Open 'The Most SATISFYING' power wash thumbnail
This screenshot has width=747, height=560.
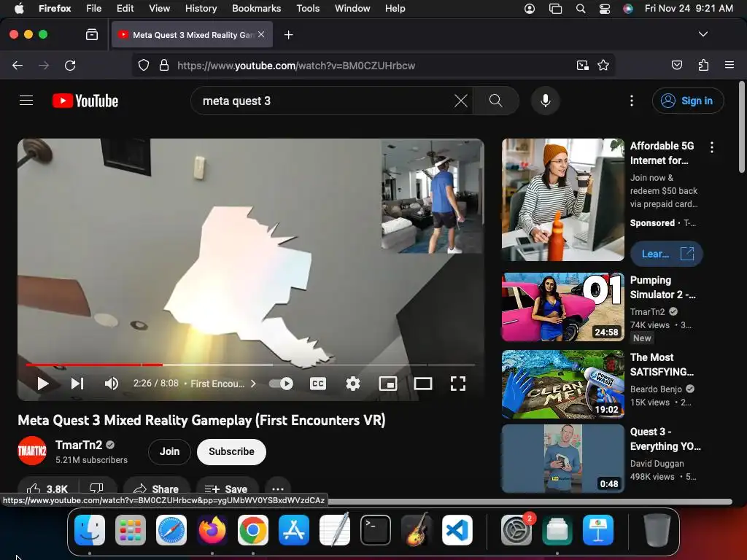[x=562, y=384]
